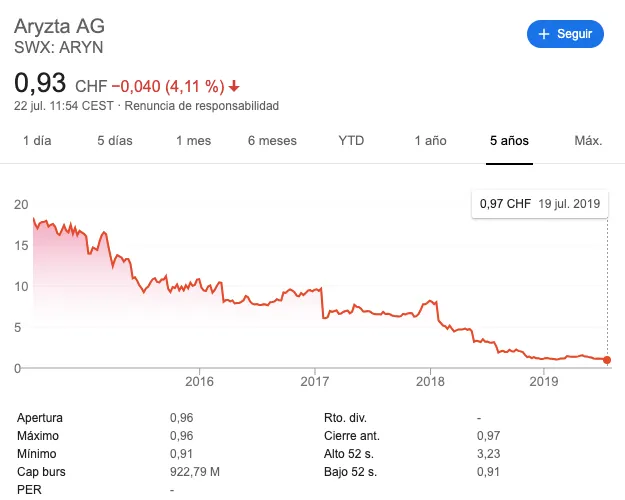Open the Renuncia de responsabilidad link

202,106
